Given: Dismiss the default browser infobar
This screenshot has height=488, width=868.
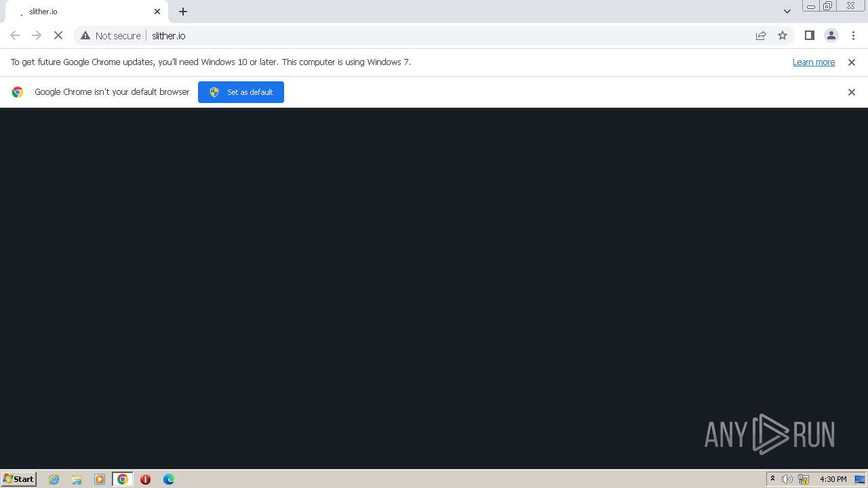Looking at the screenshot, I should (x=852, y=92).
